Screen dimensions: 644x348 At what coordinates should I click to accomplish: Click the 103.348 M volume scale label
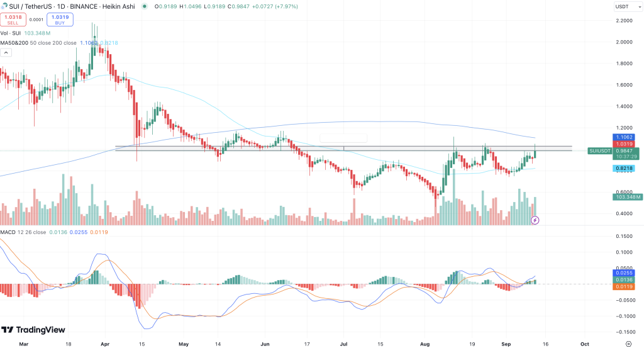(x=628, y=197)
